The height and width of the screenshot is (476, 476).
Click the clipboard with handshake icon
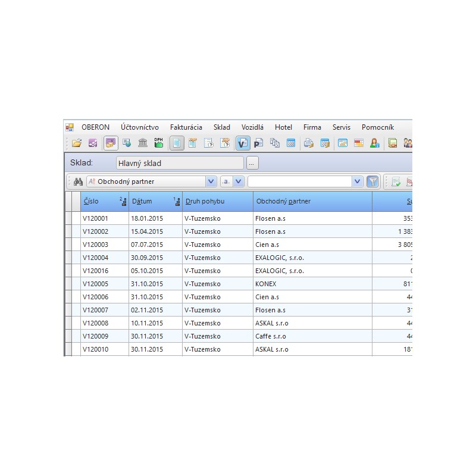tap(192, 143)
